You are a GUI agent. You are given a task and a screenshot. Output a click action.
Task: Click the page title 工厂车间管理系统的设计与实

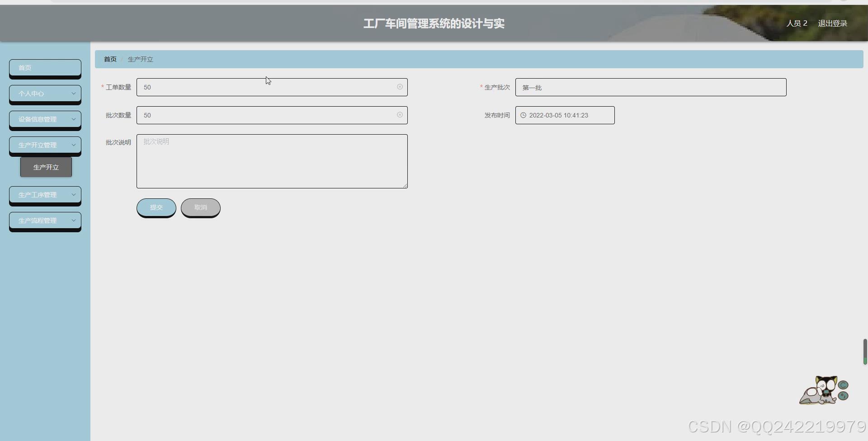click(x=434, y=23)
